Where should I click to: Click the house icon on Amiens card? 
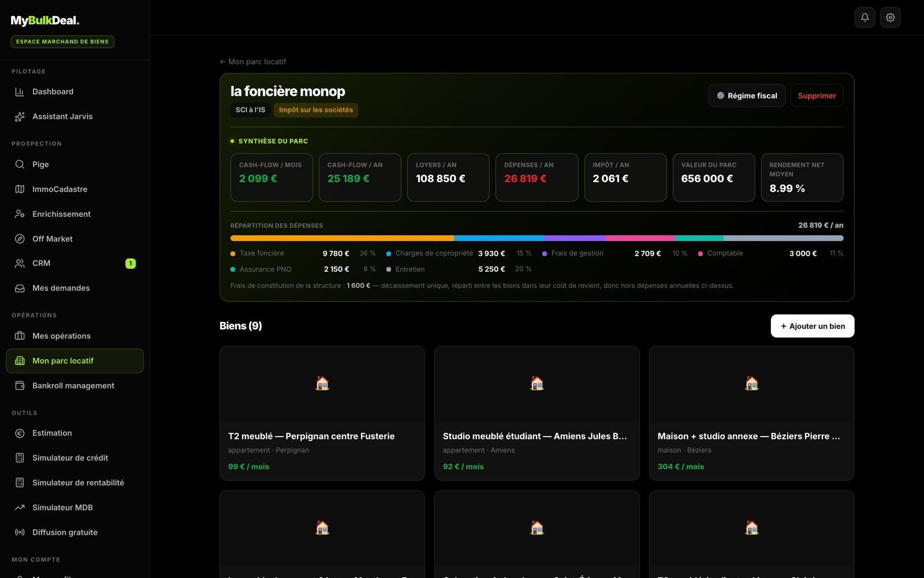click(537, 383)
